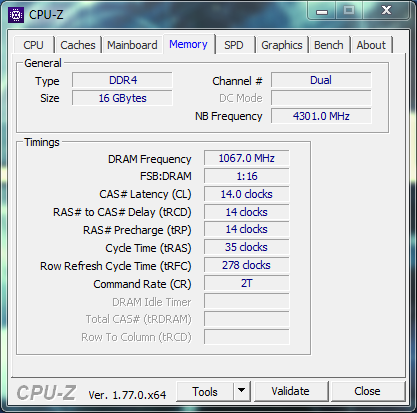Click the FSB:DRAM value 1:16
This screenshot has height=413, width=417.
(x=247, y=176)
